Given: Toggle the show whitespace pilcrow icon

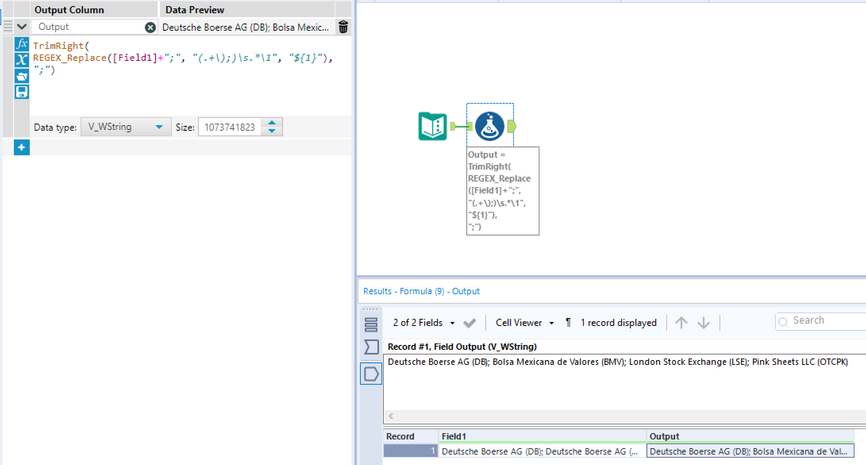Looking at the screenshot, I should 568,323.
